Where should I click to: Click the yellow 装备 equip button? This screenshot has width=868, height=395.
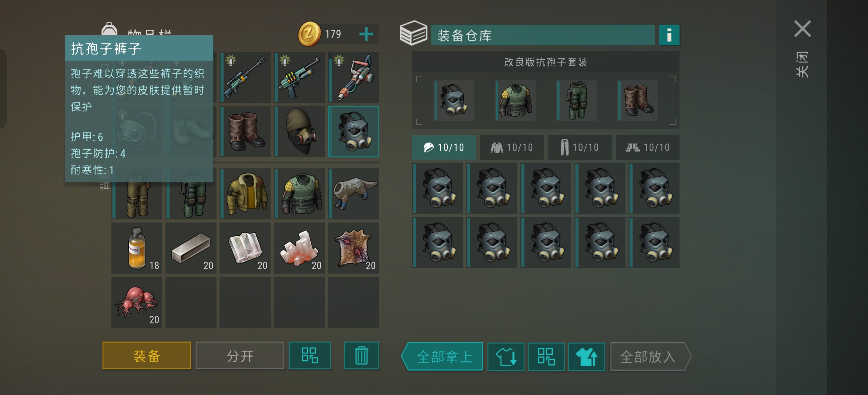(x=146, y=356)
